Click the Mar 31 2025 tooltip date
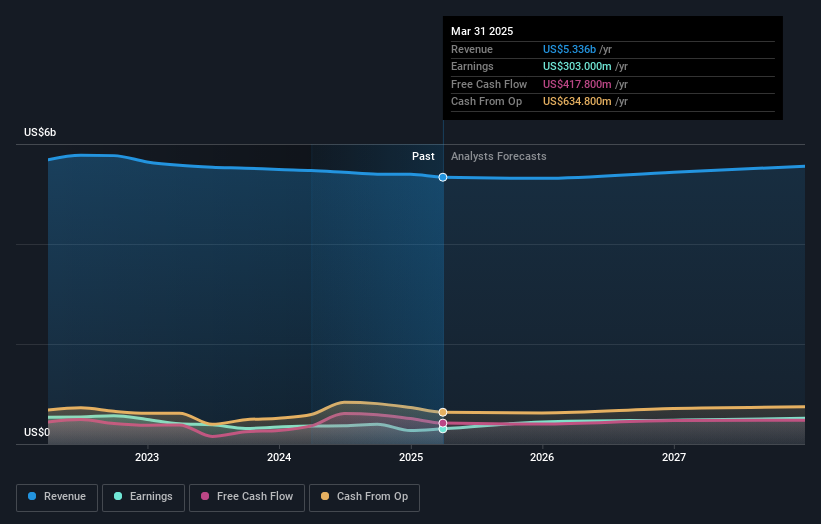The image size is (821, 524). pyautogui.click(x=482, y=31)
